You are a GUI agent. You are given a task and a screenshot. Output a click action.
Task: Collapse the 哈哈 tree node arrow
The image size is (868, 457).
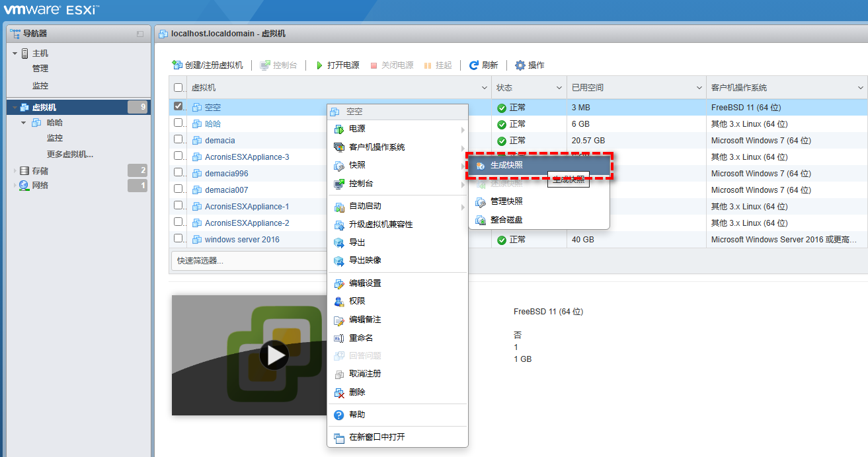[24, 122]
